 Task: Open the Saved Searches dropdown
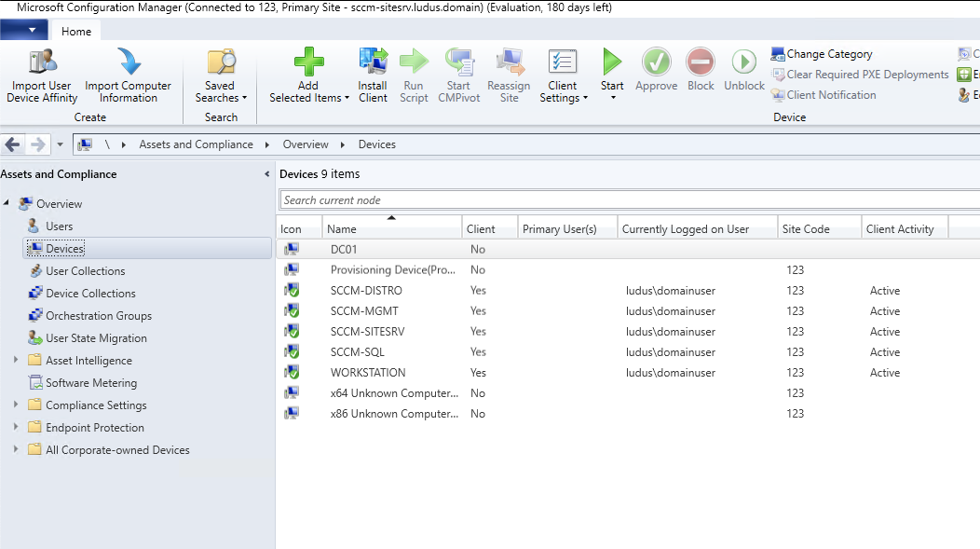coord(221,98)
